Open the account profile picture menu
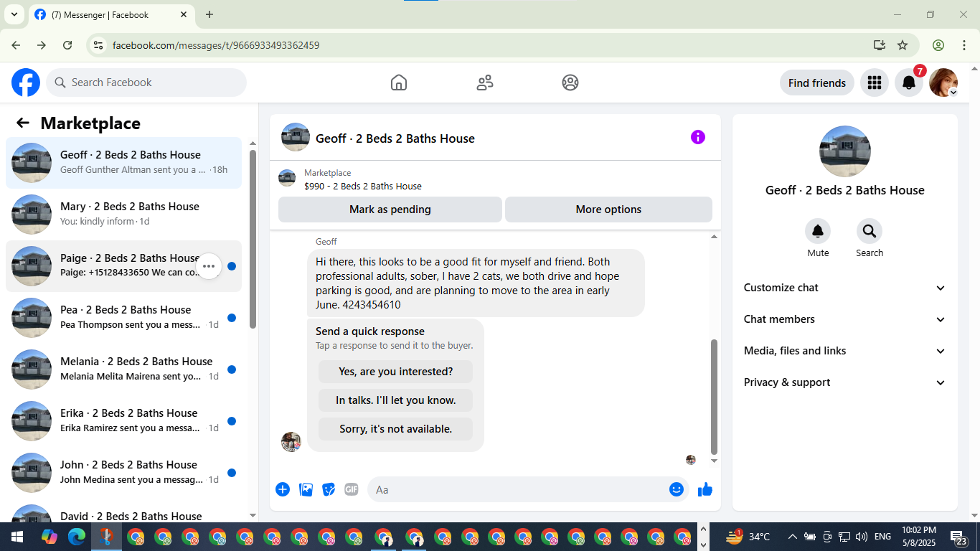Image resolution: width=980 pixels, height=551 pixels. [x=943, y=83]
